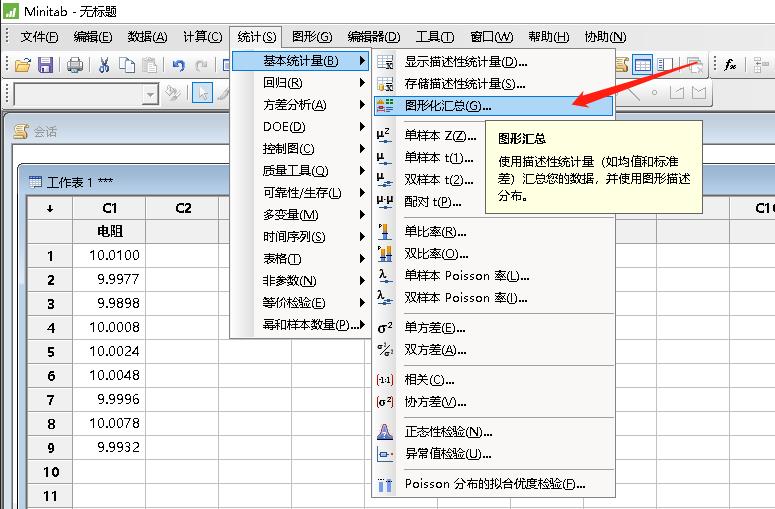Click the worksheet data-direction arrow cell
Screen dimensions: 775x509
pyautogui.click(x=50, y=209)
